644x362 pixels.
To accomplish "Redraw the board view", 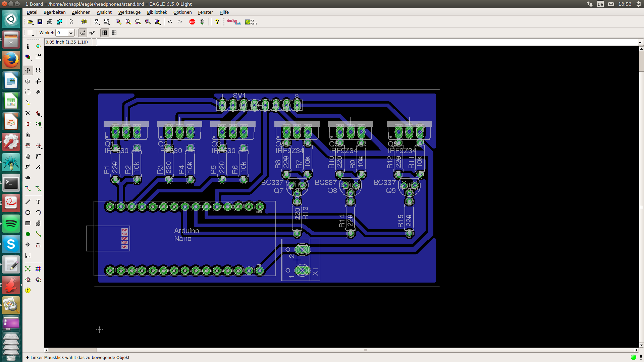I will pos(148,22).
